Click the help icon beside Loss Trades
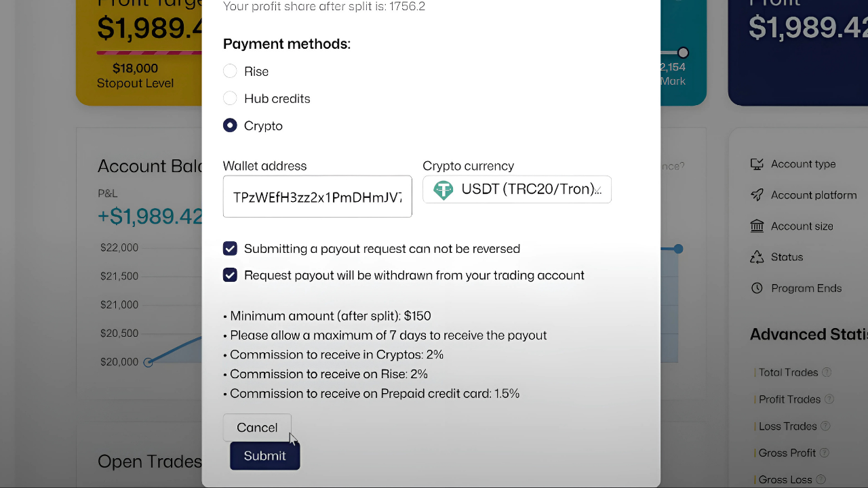The height and width of the screenshot is (488, 868). tap(825, 426)
